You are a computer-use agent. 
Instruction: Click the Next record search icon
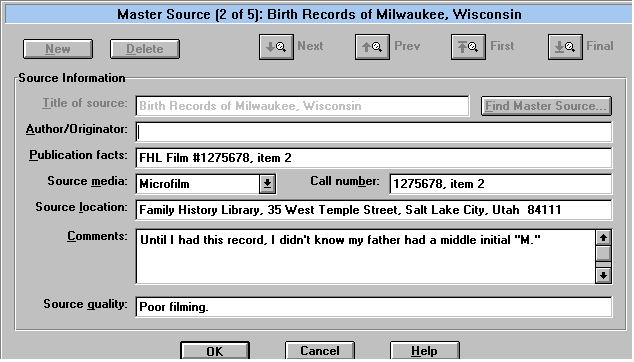click(276, 47)
